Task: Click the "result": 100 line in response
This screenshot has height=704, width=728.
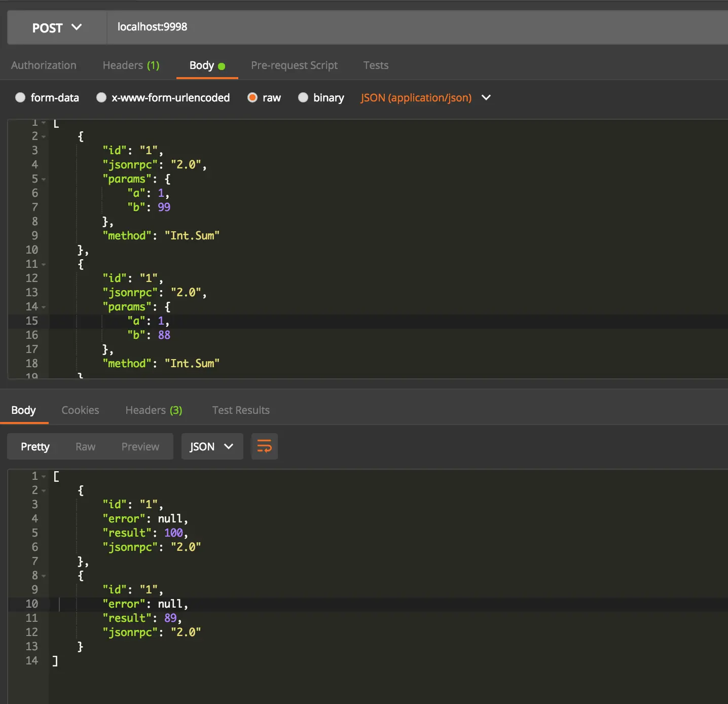Action: 145,533
